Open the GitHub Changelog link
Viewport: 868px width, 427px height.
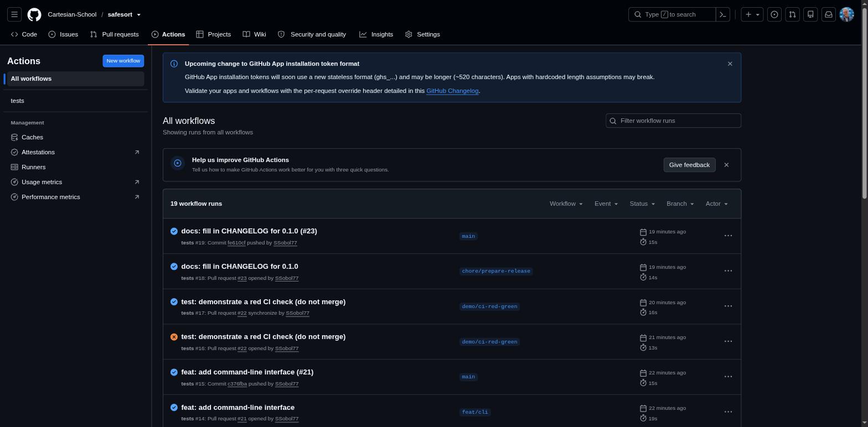[x=452, y=91]
